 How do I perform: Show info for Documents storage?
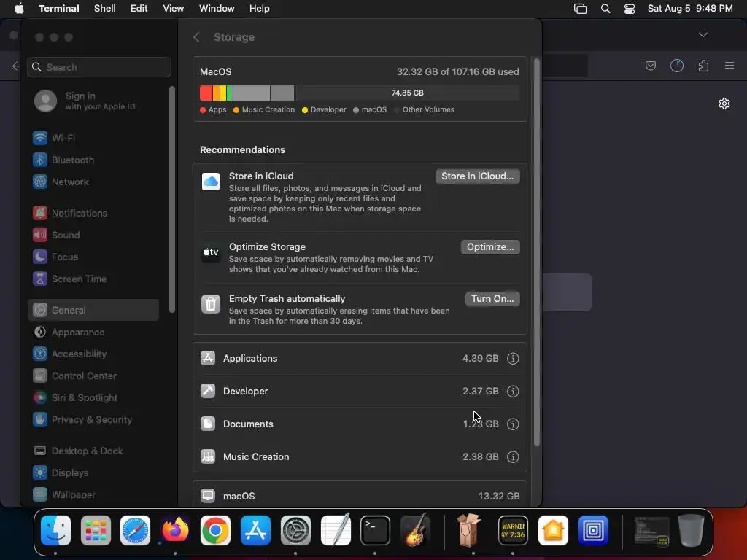pyautogui.click(x=513, y=424)
